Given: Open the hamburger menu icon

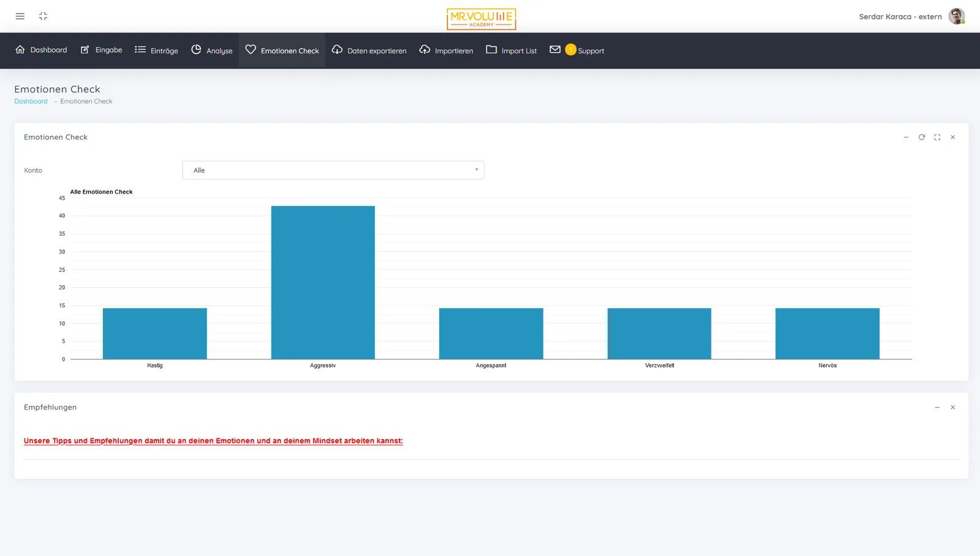Looking at the screenshot, I should point(20,17).
